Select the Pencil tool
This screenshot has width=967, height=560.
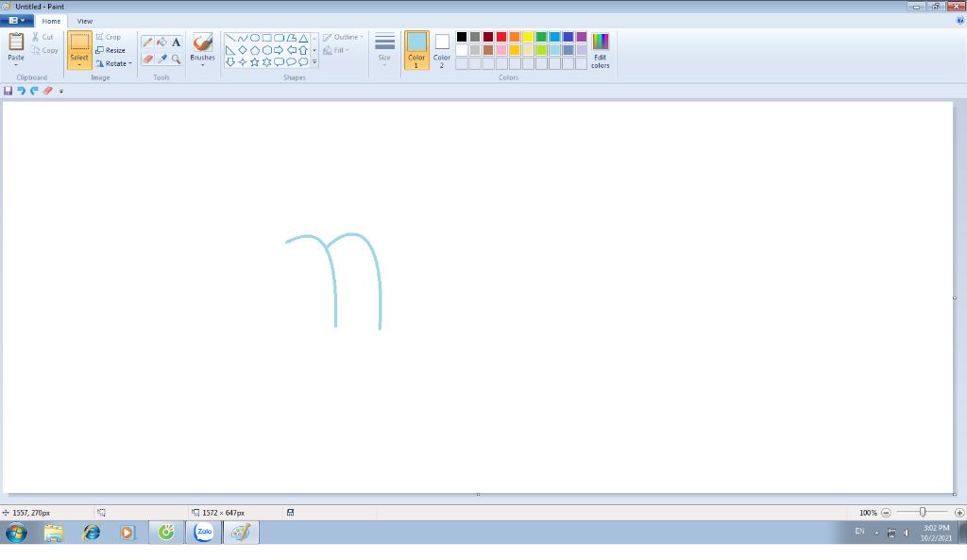pyautogui.click(x=147, y=42)
